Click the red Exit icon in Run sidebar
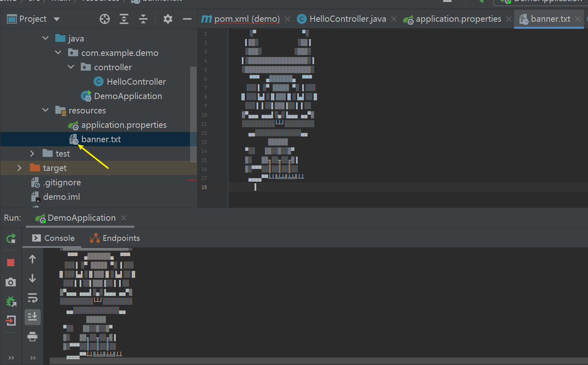This screenshot has height=365, width=588. (x=11, y=321)
